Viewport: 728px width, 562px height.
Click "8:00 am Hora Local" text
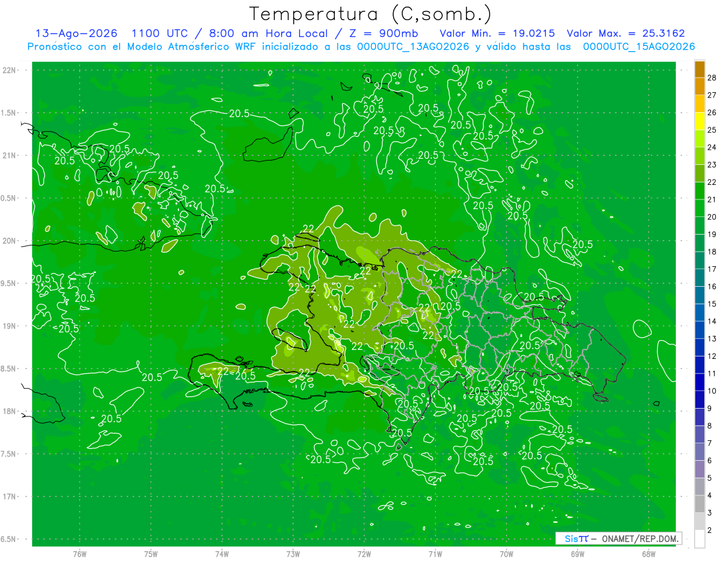[268, 33]
